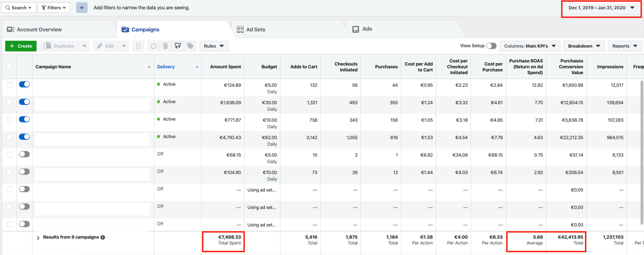
Task: Open the Rules menu button
Action: tap(214, 46)
